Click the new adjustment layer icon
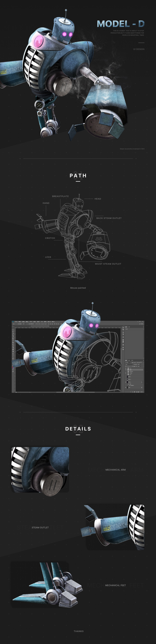Image resolution: width=156 pixels, height=644 pixels. 136,392
